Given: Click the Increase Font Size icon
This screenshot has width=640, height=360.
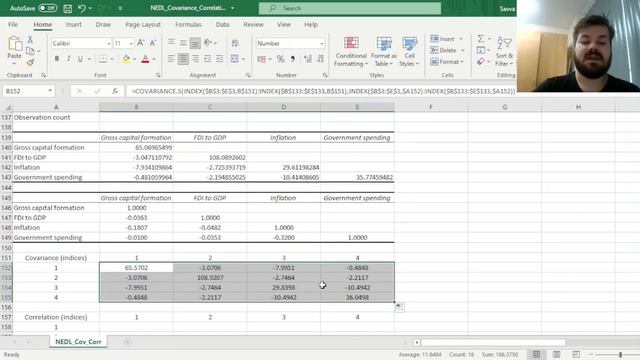Looking at the screenshot, I should coord(141,43).
